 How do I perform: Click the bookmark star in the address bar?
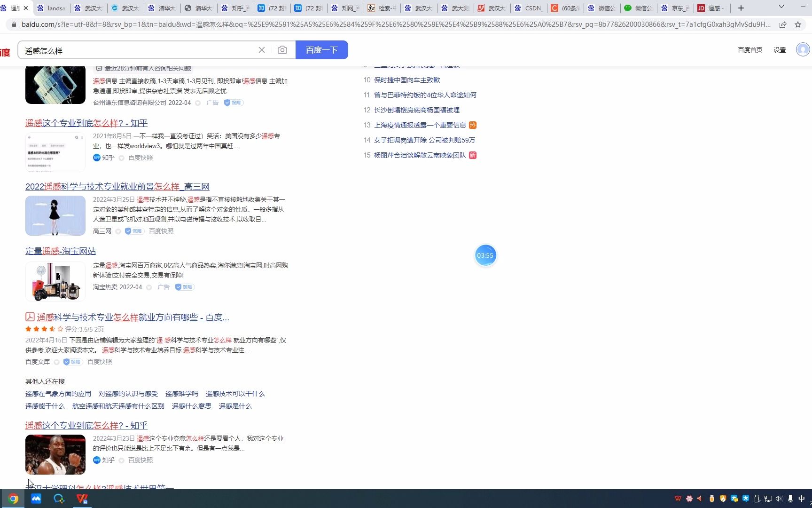pyautogui.click(x=798, y=24)
